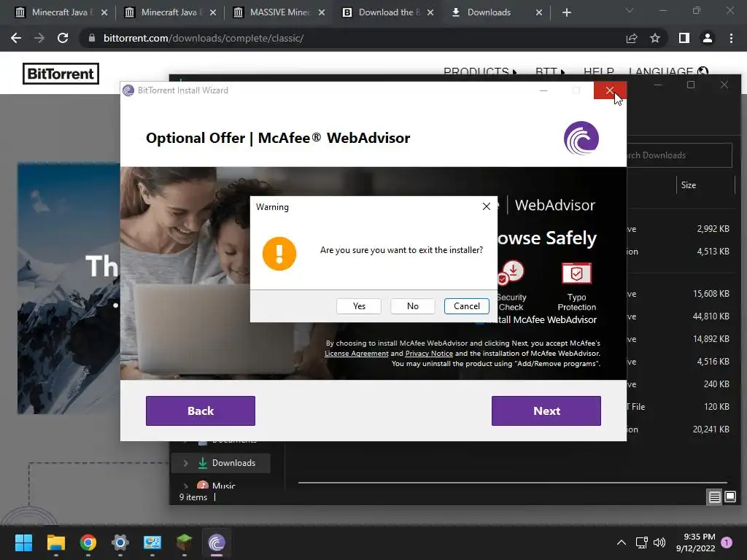
Task: Maximize the File Explorer window
Action: tap(691, 85)
